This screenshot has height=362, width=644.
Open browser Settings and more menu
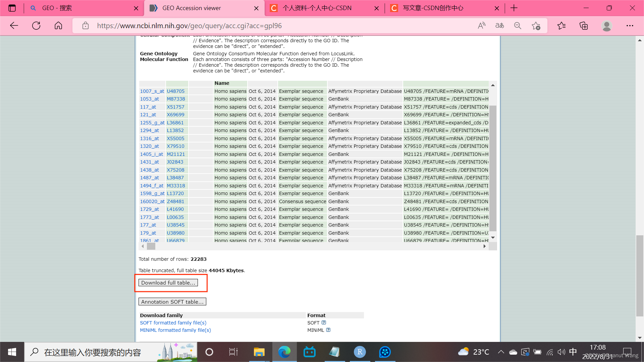tap(630, 26)
